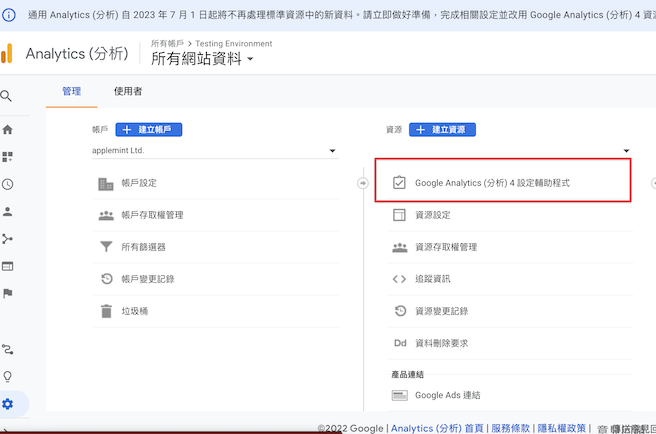Click the 服務條款 footer link
Screen dimensions: 656x434
[x=509, y=428]
